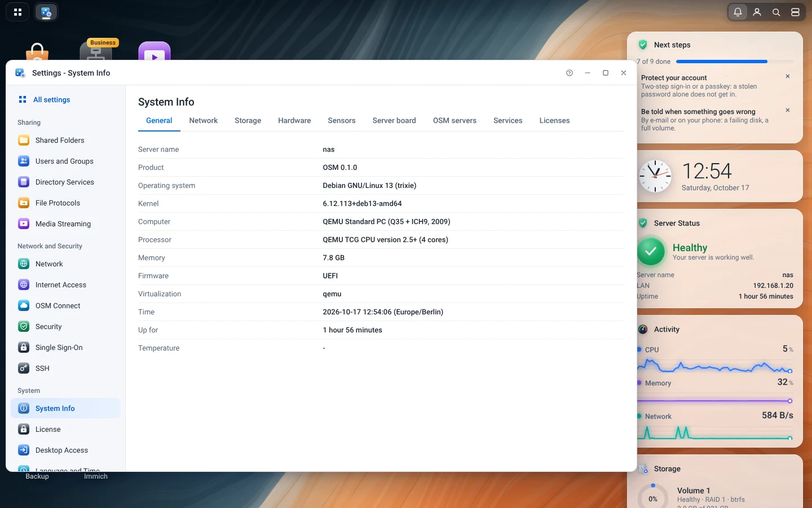Open the OSM Connect cloud icon
Viewport: 812px width, 508px height.
tap(24, 305)
